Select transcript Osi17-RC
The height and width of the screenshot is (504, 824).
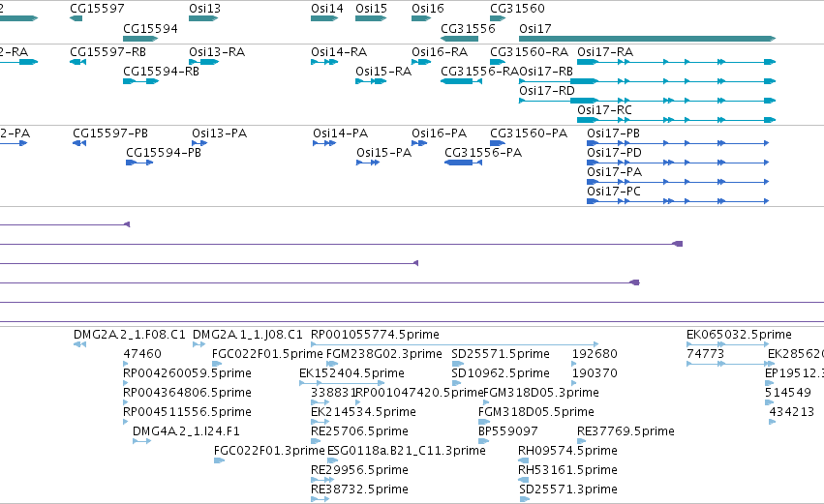(604, 109)
